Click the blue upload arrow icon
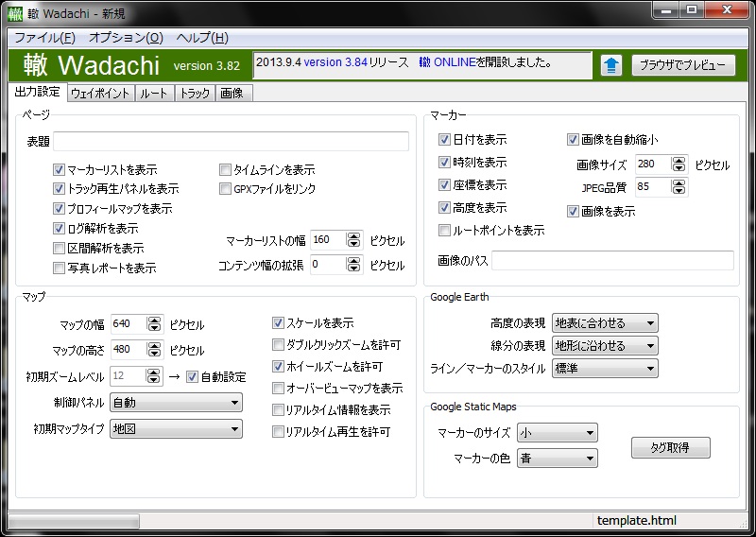The height and width of the screenshot is (537, 756). tap(611, 65)
